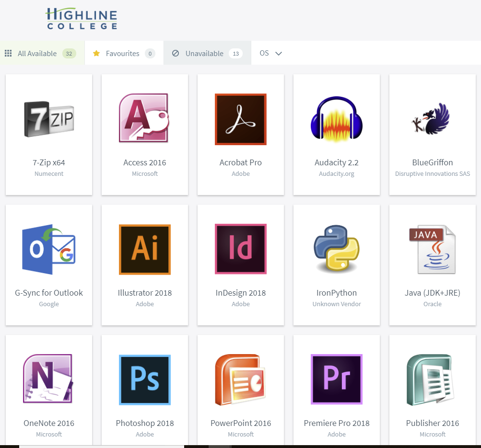Select the Premiere Pro 2018 title

(337, 423)
